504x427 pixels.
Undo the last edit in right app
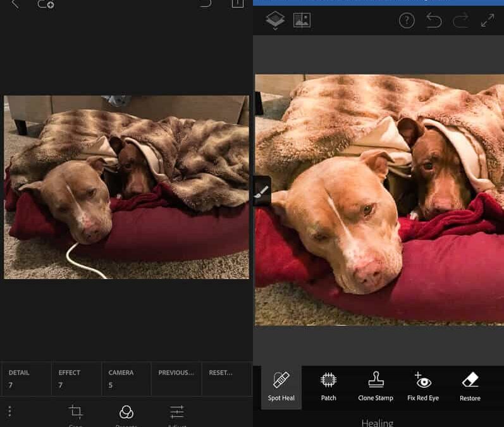(434, 21)
